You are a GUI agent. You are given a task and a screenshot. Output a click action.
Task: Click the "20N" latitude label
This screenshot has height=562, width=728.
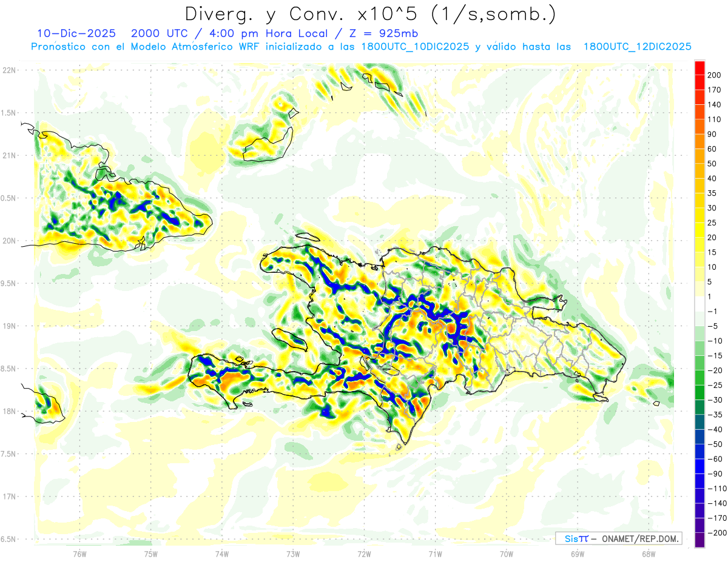[x=10, y=241]
